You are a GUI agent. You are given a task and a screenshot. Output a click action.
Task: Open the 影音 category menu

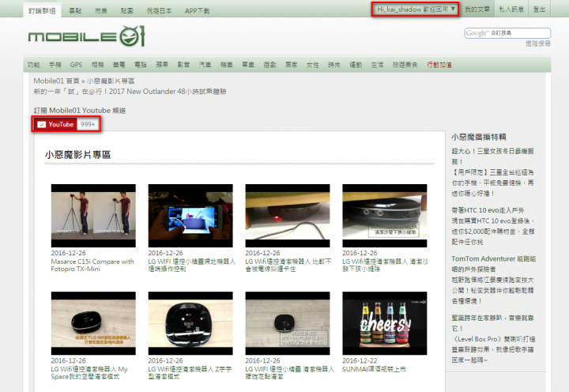click(183, 65)
